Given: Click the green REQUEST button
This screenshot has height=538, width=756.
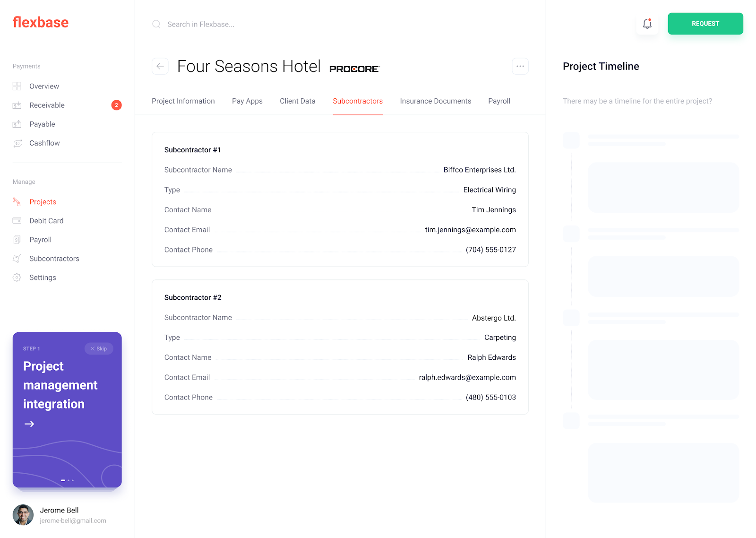Looking at the screenshot, I should pos(705,24).
